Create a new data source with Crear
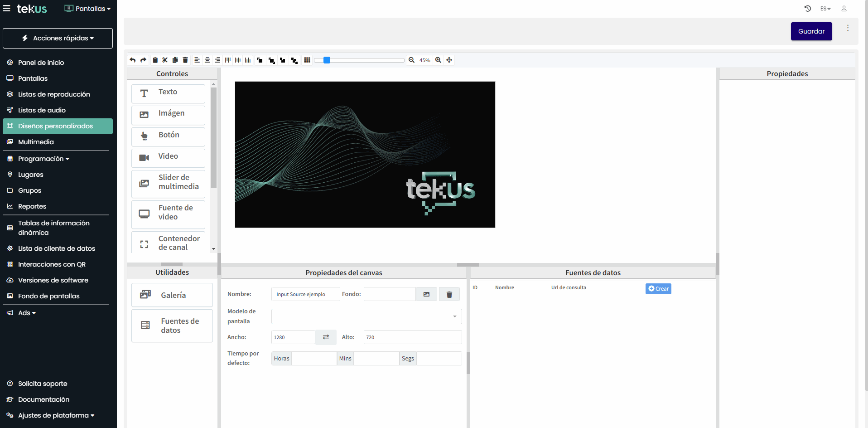Image resolution: width=868 pixels, height=428 pixels. (658, 289)
